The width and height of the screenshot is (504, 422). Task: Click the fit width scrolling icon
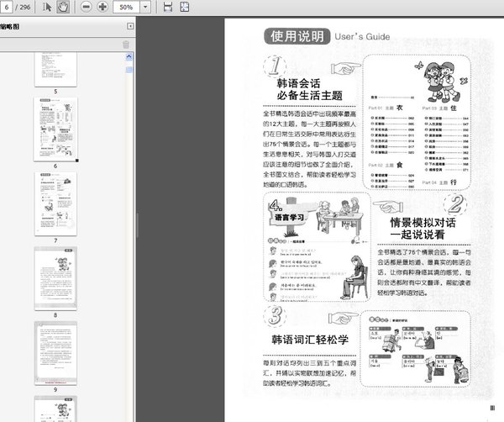coord(168,7)
